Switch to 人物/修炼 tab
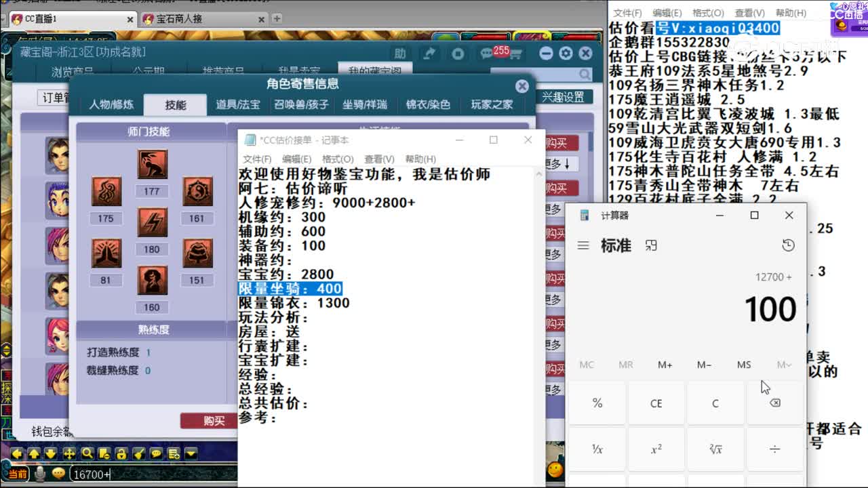 pyautogui.click(x=111, y=104)
